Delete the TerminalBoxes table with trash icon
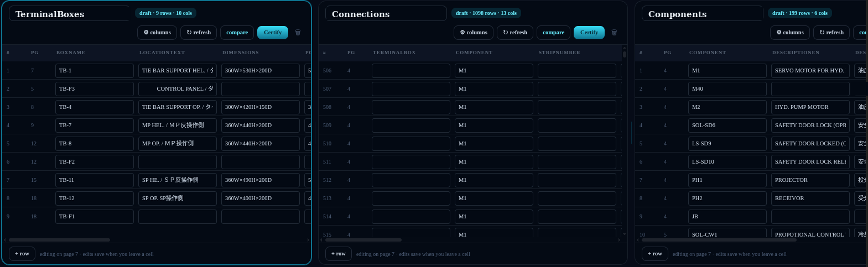 pyautogui.click(x=298, y=33)
